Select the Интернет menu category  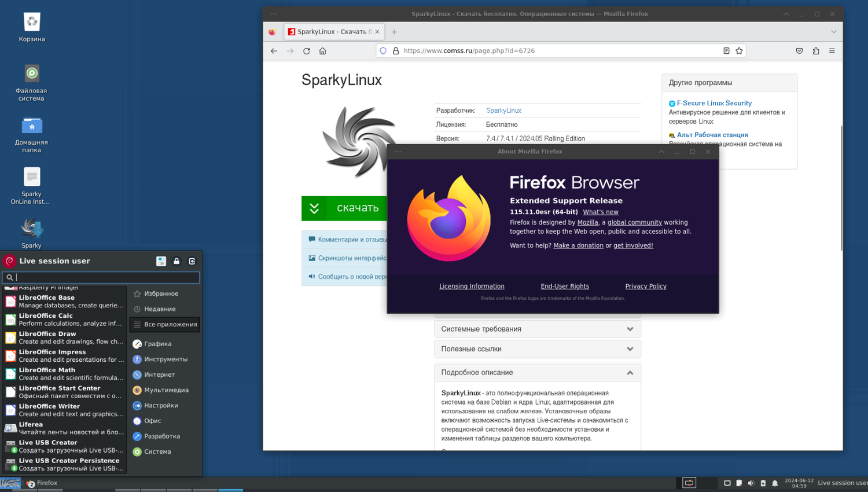[165, 374]
